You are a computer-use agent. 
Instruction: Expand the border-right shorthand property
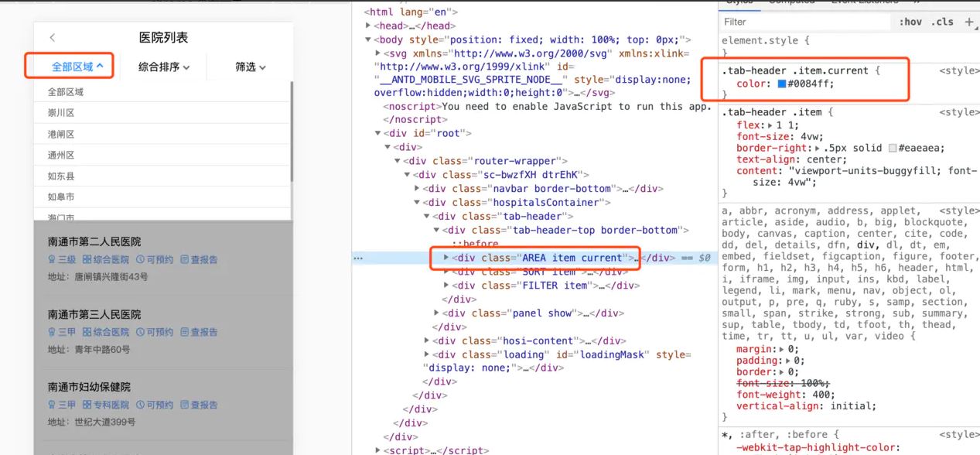tap(818, 148)
